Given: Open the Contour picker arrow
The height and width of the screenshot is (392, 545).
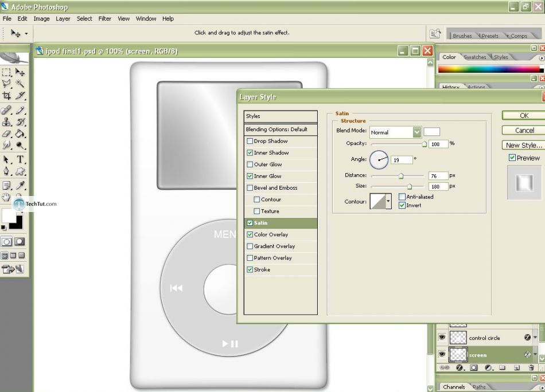Looking at the screenshot, I should click(x=388, y=201).
